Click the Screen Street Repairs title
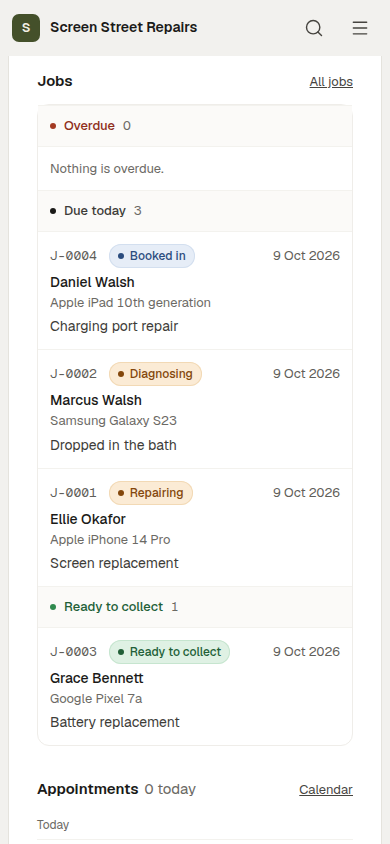The width and height of the screenshot is (390, 844). point(124,27)
